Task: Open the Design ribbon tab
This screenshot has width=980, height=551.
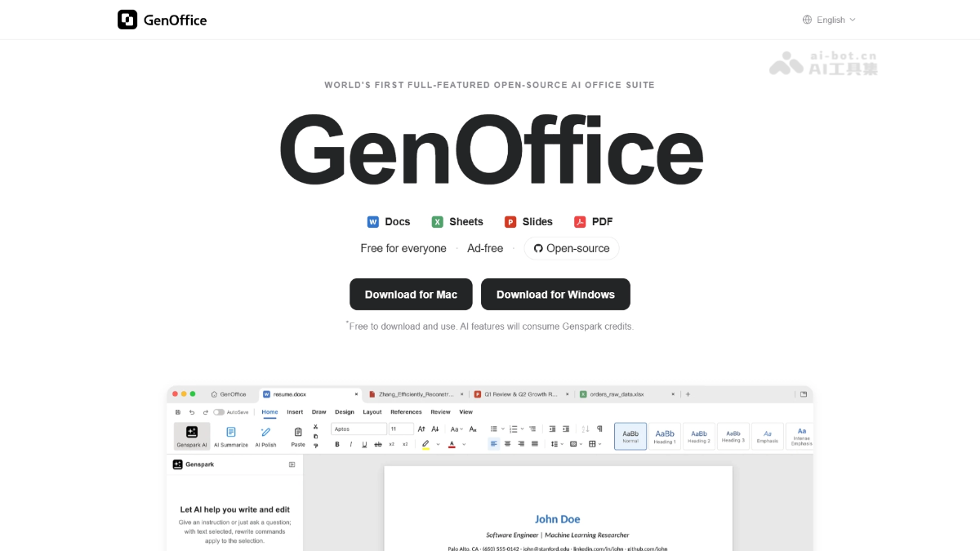Action: (345, 412)
